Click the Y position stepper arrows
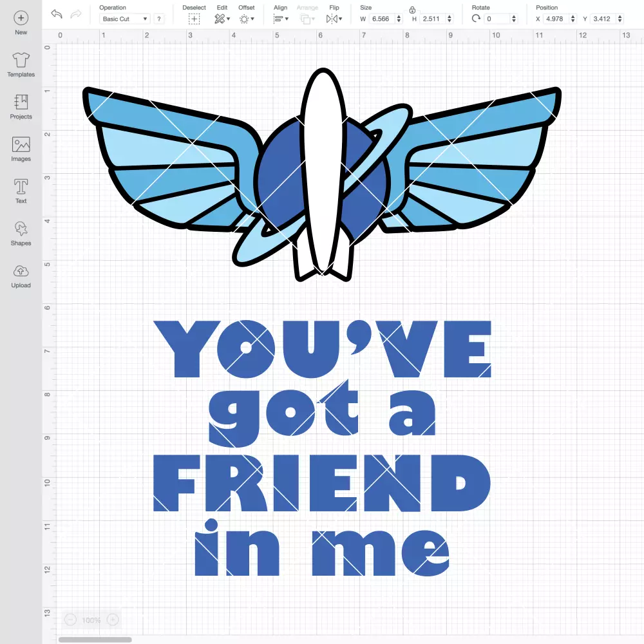644x644 pixels. (x=620, y=19)
